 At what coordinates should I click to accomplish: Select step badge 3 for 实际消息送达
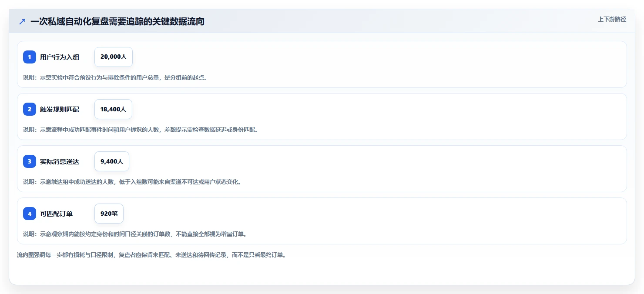pos(30,161)
